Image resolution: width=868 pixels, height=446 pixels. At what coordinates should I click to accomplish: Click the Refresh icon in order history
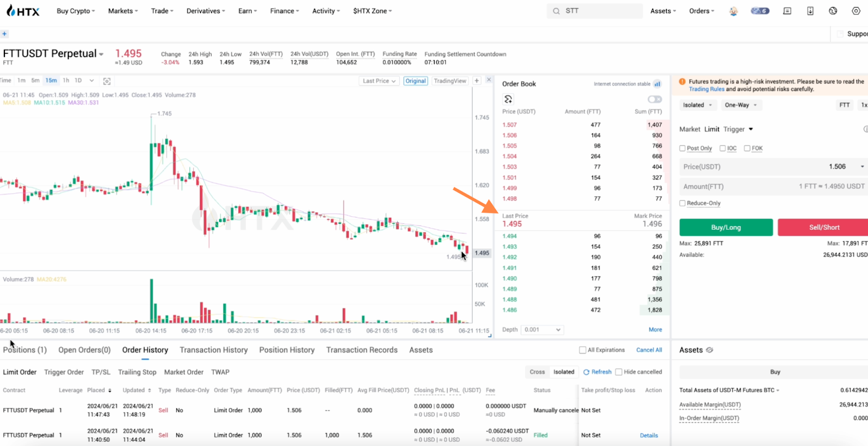click(586, 372)
